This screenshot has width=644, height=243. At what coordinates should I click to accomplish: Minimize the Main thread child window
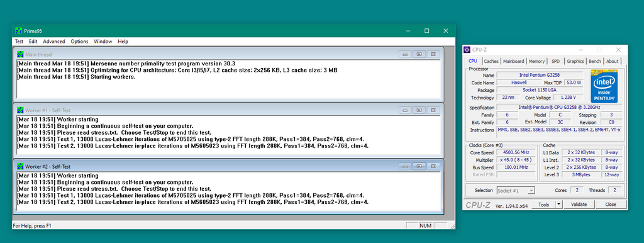pyautogui.click(x=405, y=54)
